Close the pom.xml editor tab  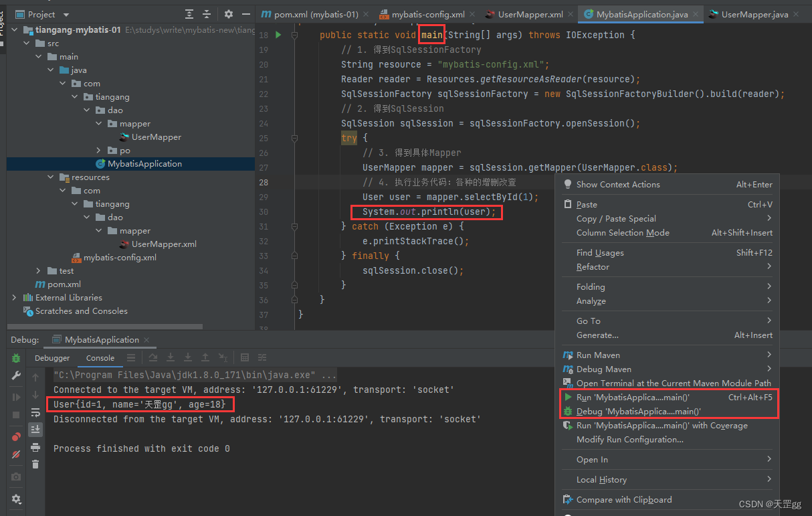click(366, 15)
